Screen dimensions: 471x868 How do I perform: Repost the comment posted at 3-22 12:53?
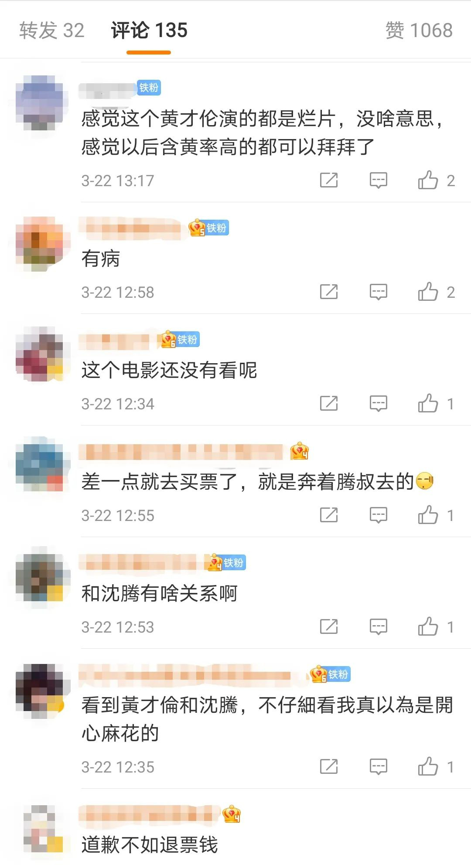329,626
